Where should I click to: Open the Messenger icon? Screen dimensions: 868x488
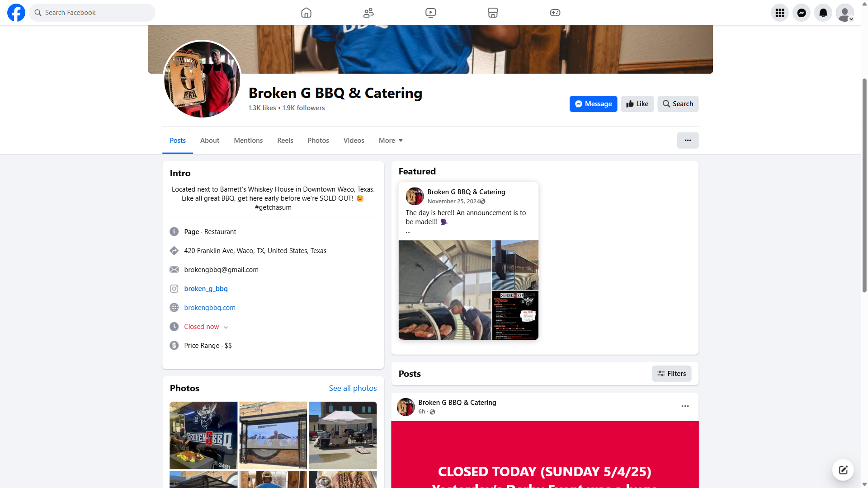coord(802,13)
